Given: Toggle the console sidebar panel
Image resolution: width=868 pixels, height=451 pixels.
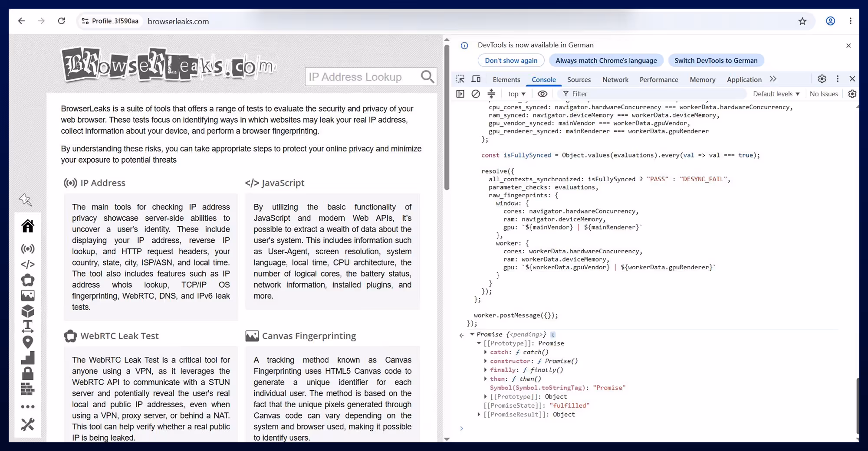Looking at the screenshot, I should pos(460,94).
